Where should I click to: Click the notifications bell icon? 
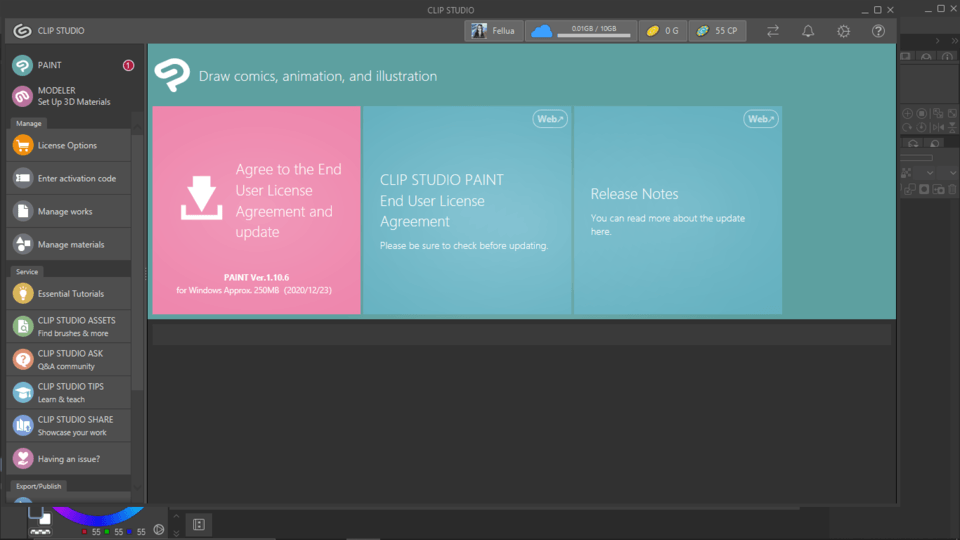(x=808, y=31)
